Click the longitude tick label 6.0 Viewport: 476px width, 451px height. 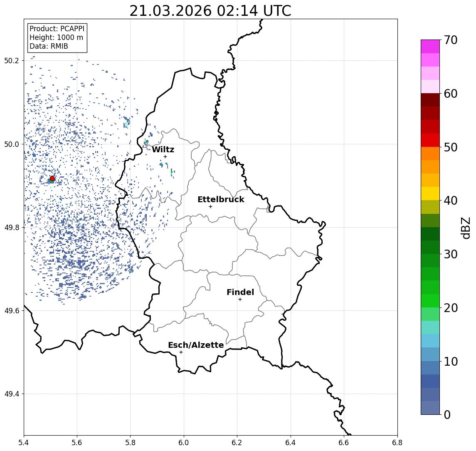pyautogui.click(x=184, y=442)
